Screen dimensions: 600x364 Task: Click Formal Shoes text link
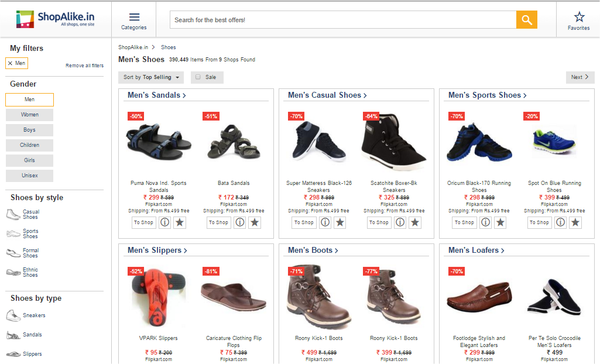30,253
